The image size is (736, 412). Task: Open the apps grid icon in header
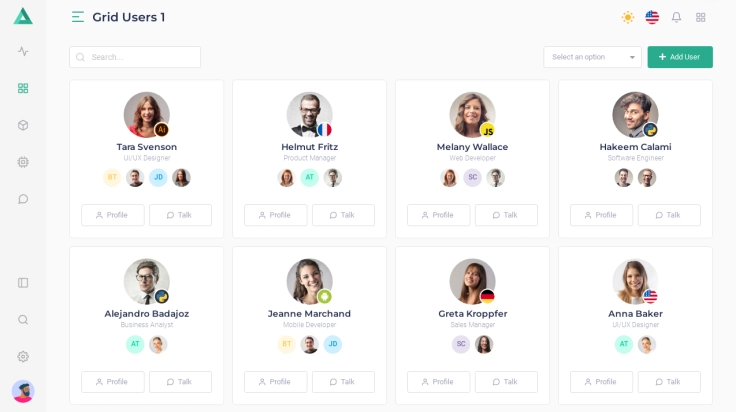701,17
